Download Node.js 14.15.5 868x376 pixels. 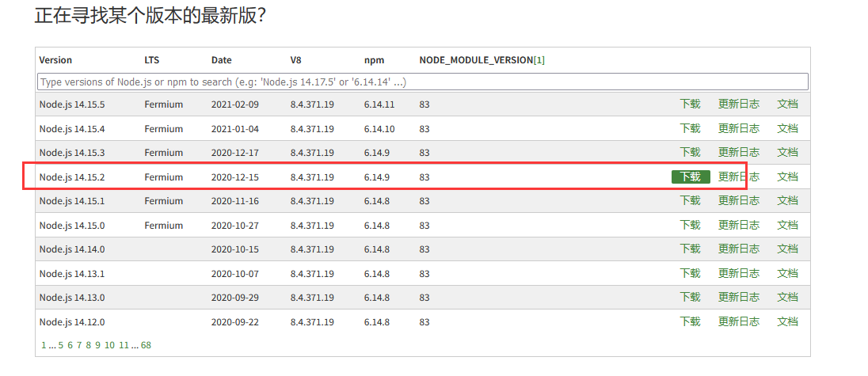691,104
